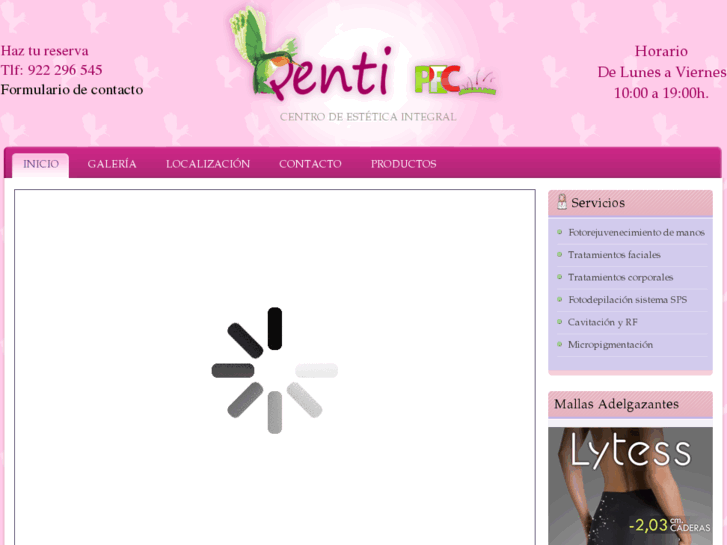This screenshot has height=545, width=727.
Task: Open Tratamientos faciales service link
Action: tap(614, 255)
